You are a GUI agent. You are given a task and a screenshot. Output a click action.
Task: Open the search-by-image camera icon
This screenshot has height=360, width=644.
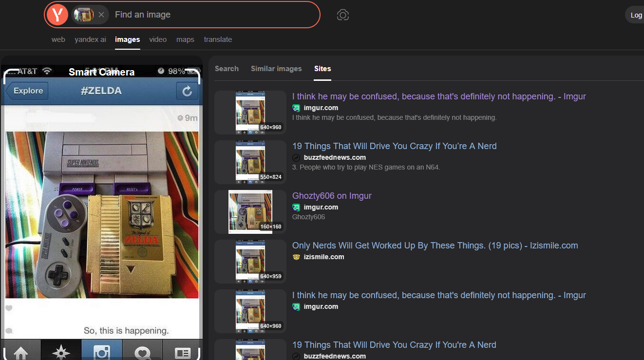coord(343,15)
